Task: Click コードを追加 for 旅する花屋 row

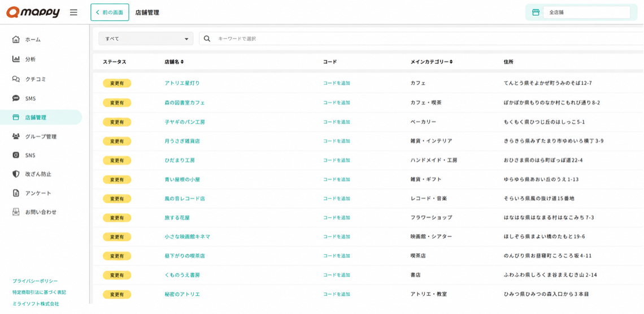Action: 336,217
